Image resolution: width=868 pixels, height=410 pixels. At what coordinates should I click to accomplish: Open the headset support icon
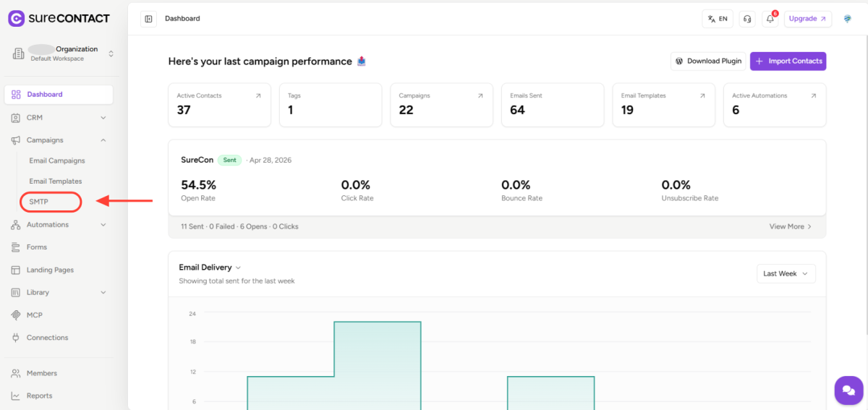(747, 19)
